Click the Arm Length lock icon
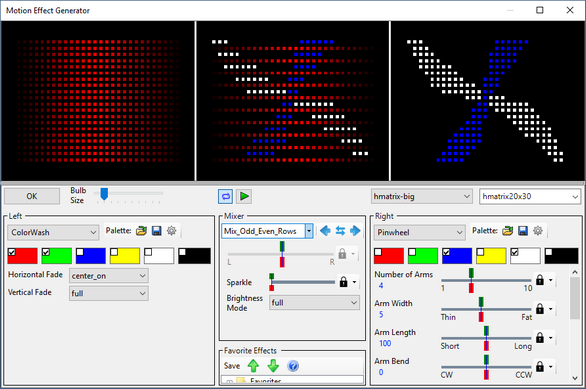This screenshot has height=389, width=586. tap(540, 337)
